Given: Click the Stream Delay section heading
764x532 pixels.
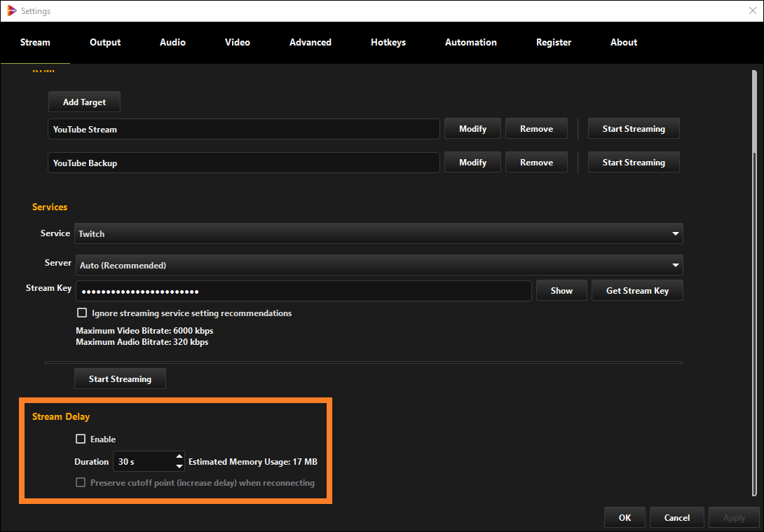Looking at the screenshot, I should coord(61,416).
